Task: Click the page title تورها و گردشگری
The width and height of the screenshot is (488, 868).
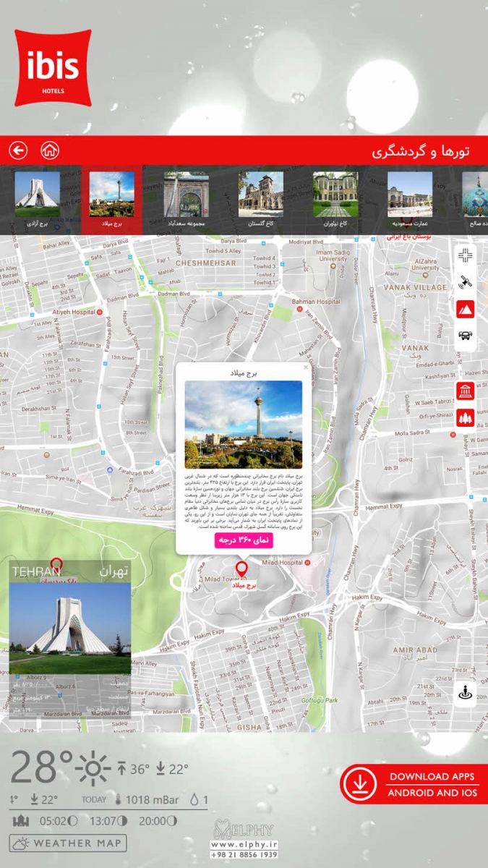Action: pyautogui.click(x=421, y=151)
